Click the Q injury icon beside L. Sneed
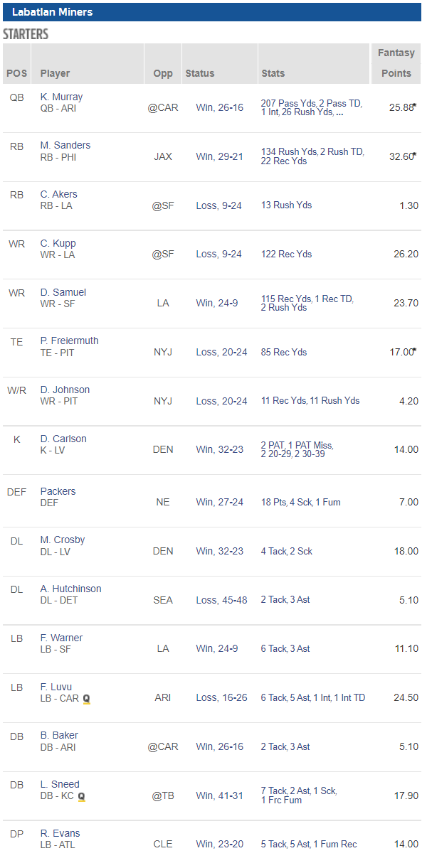 pos(81,797)
